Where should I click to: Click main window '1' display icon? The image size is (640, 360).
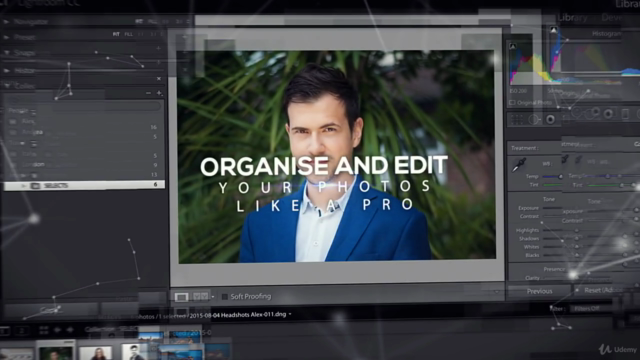pyautogui.click(x=5, y=331)
